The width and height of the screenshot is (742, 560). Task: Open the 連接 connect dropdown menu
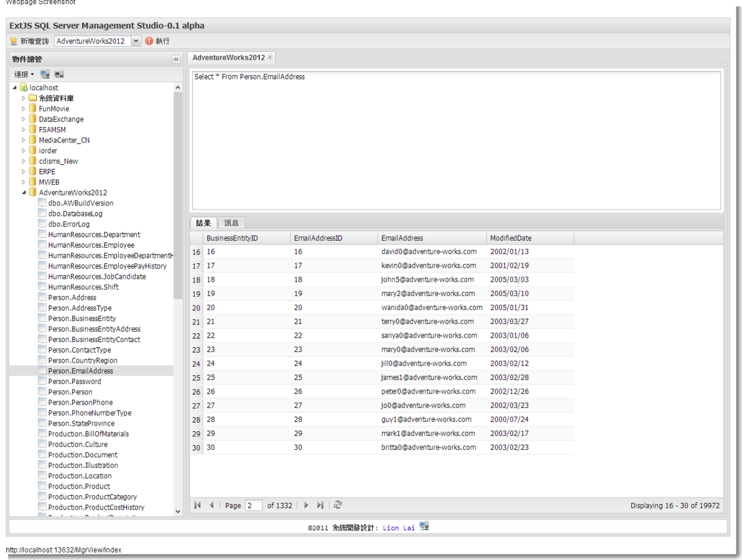[24, 74]
